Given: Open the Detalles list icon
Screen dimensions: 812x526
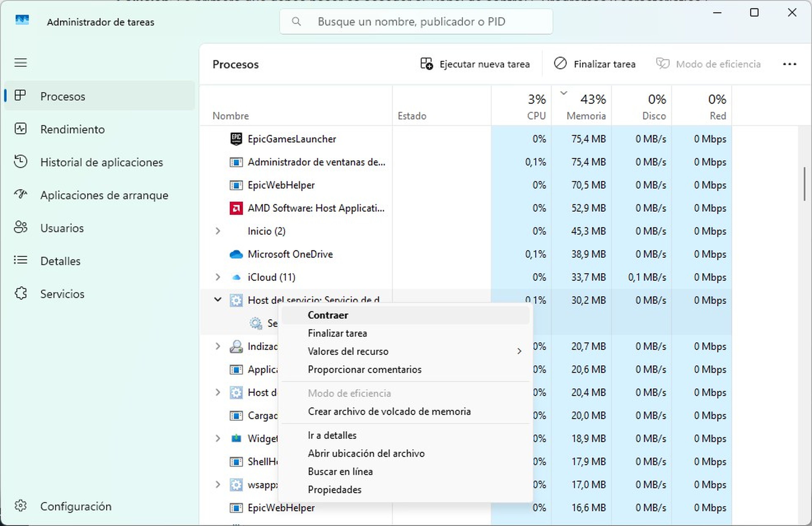Looking at the screenshot, I should coord(20,260).
